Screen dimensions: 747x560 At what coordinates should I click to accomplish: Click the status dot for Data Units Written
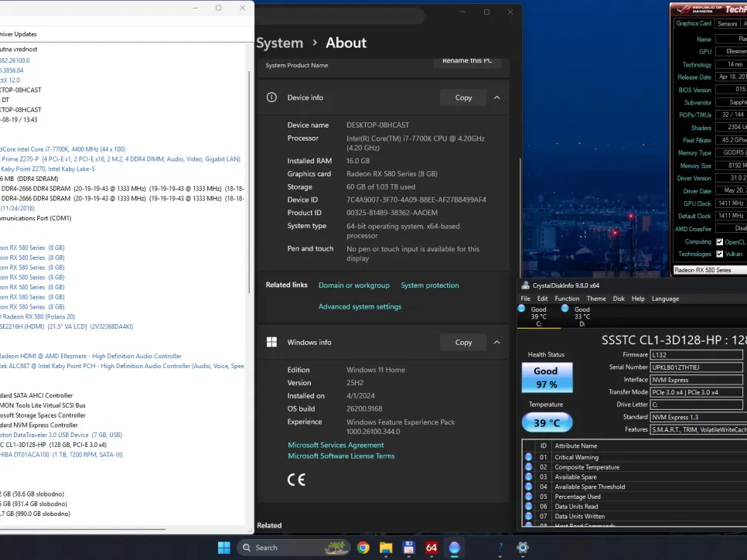click(528, 516)
